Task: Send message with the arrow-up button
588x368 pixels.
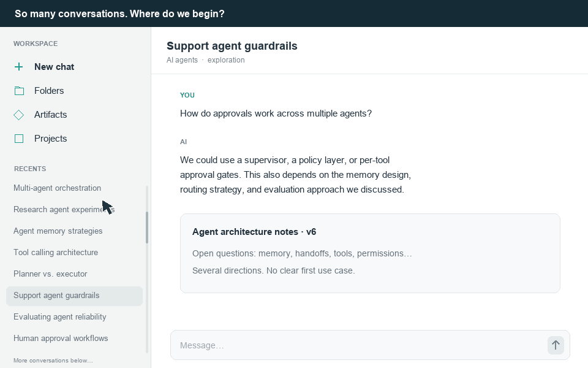Action: (556, 345)
